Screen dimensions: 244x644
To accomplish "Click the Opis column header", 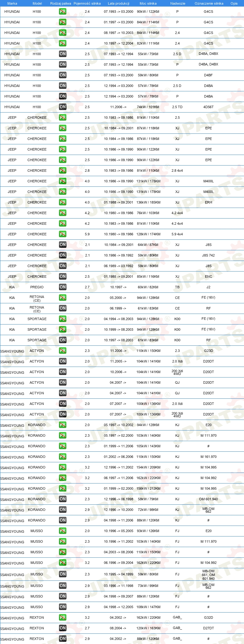I will coord(234,3).
